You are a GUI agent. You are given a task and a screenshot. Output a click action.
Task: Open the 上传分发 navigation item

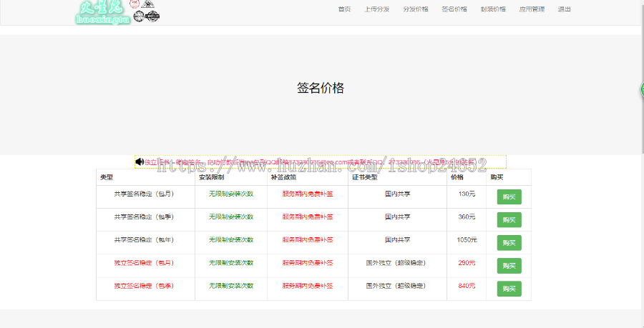pyautogui.click(x=377, y=9)
